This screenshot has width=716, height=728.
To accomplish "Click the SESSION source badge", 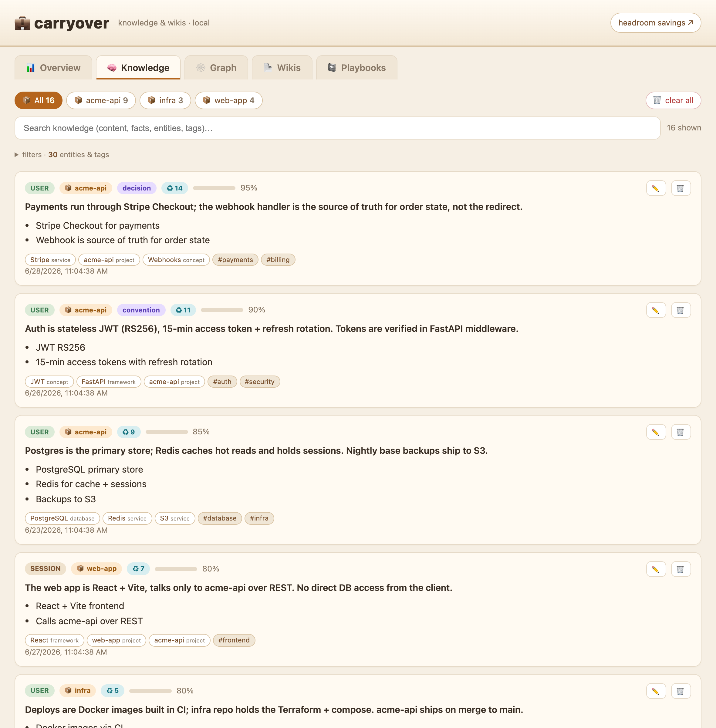I will click(46, 568).
